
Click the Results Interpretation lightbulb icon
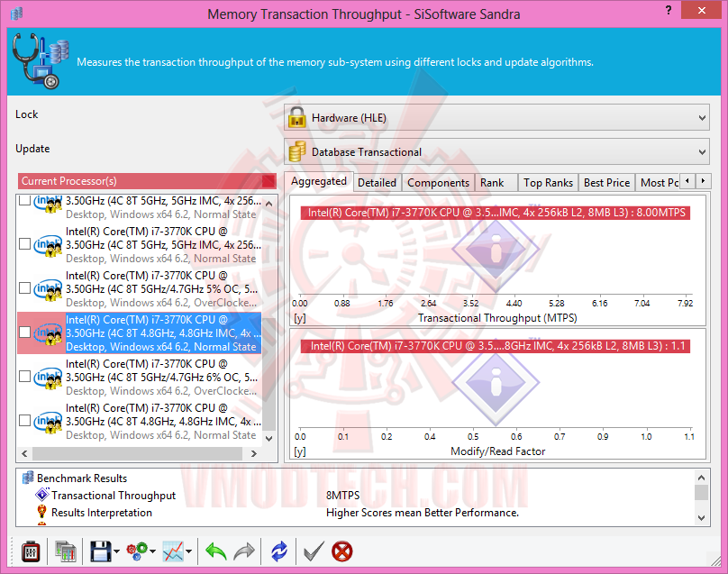[x=41, y=512]
